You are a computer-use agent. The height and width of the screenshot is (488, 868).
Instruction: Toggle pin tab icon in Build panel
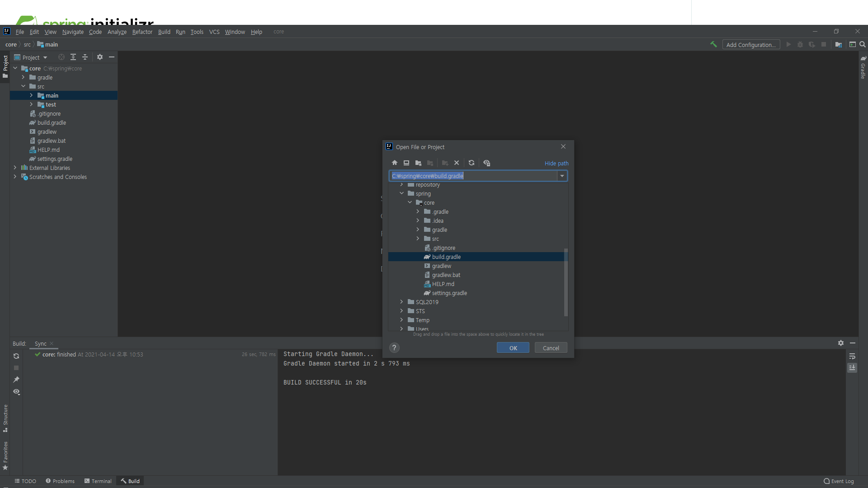click(17, 380)
